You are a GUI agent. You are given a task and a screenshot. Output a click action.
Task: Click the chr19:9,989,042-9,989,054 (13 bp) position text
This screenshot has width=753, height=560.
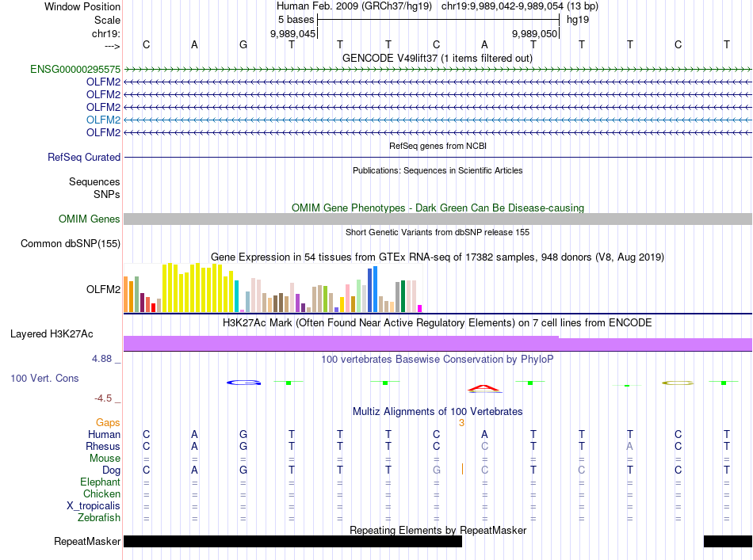520,6
